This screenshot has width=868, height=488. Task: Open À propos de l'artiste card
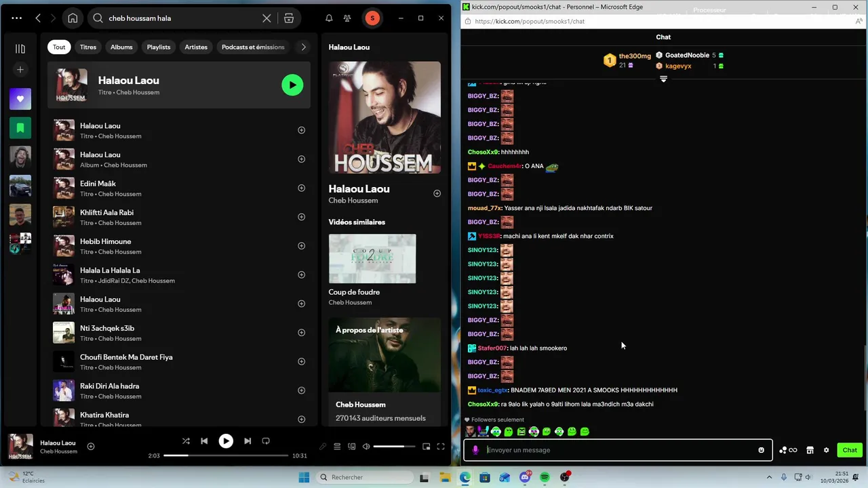[x=384, y=372]
